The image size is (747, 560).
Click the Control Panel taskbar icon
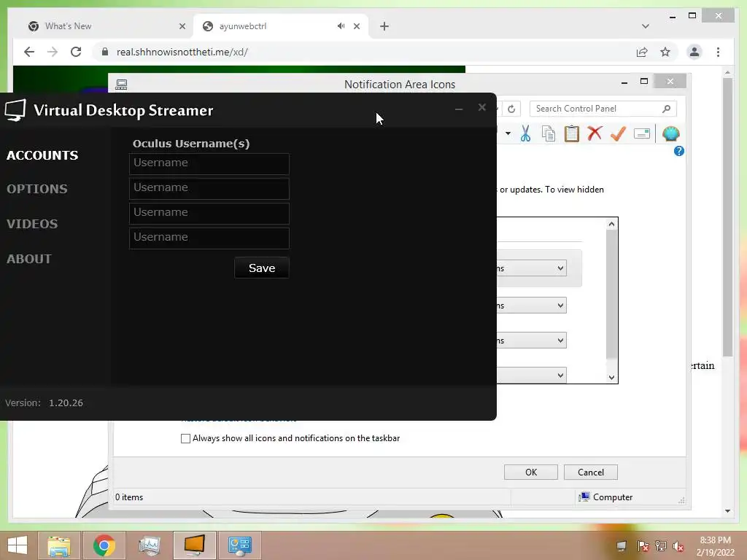[239, 545]
